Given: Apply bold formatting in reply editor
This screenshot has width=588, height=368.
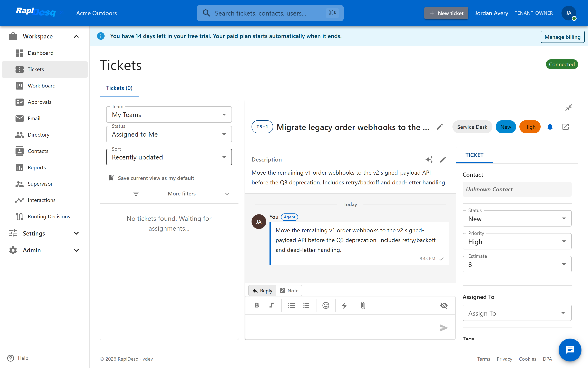Looking at the screenshot, I should click(257, 305).
